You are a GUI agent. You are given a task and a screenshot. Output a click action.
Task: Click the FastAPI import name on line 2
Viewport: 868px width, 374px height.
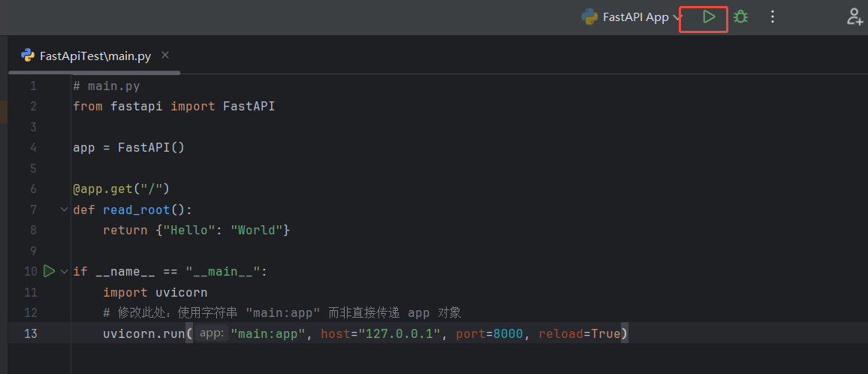pyautogui.click(x=249, y=106)
